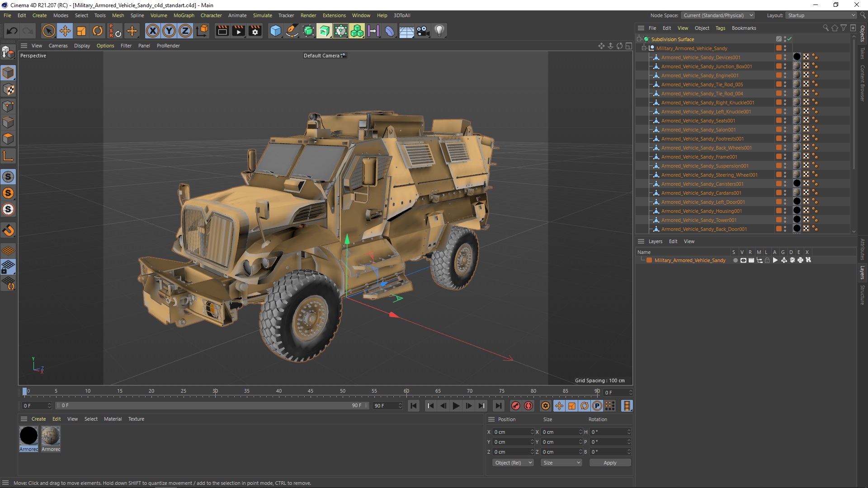Toggle view eye for Military_Armored_Vehicle_Sandy layer
Screen dimensions: 868x488
pos(743,260)
